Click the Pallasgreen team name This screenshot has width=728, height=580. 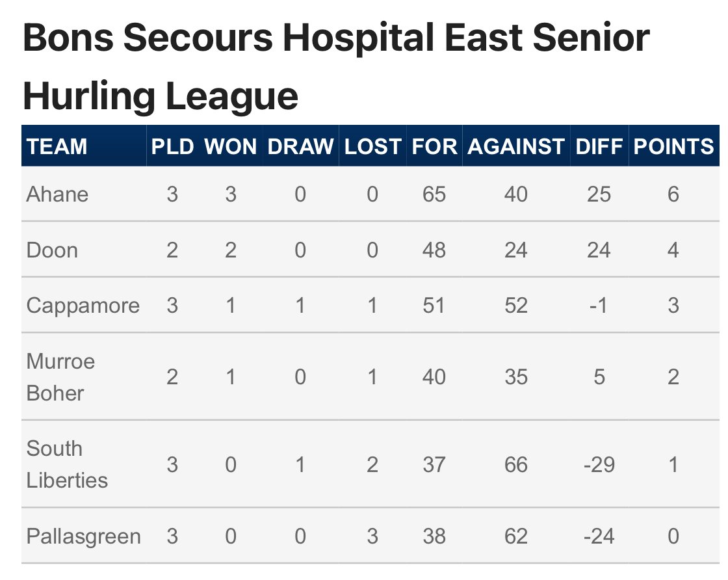84,536
